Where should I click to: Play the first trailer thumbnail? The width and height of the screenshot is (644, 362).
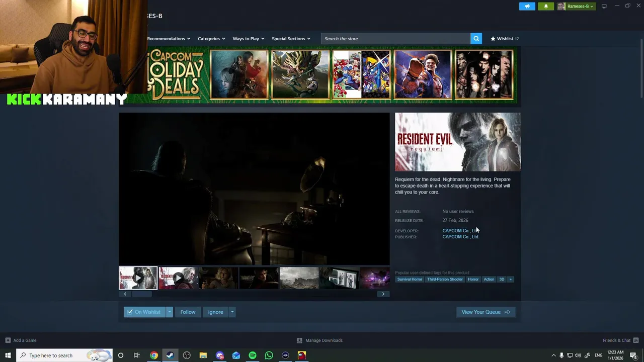[x=138, y=278]
